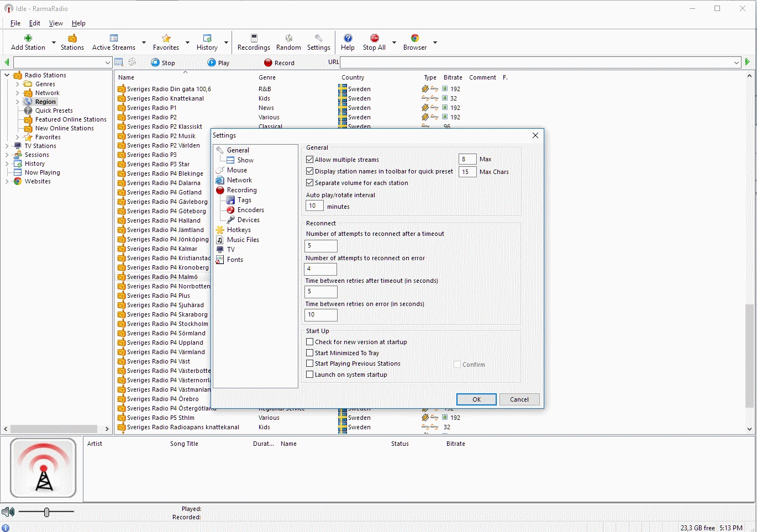
Task: Open the Add Station dropdown arrow
Action: pyautogui.click(x=54, y=43)
